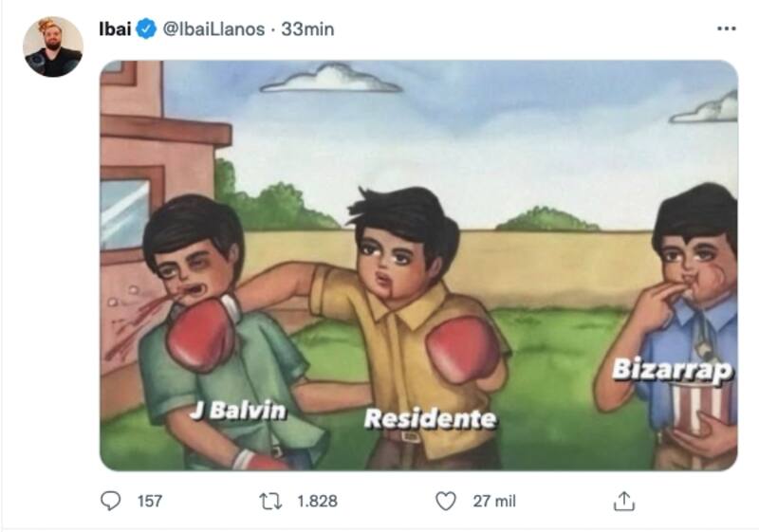
Task: Click the blue verified badge
Action: [146, 29]
